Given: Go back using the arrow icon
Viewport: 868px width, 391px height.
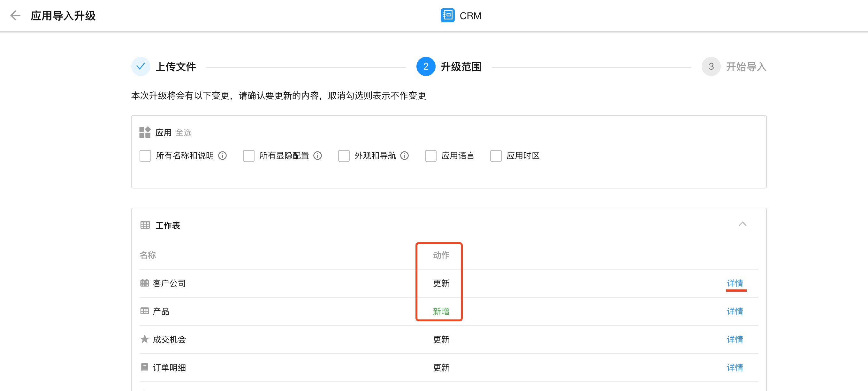Looking at the screenshot, I should coord(16,16).
